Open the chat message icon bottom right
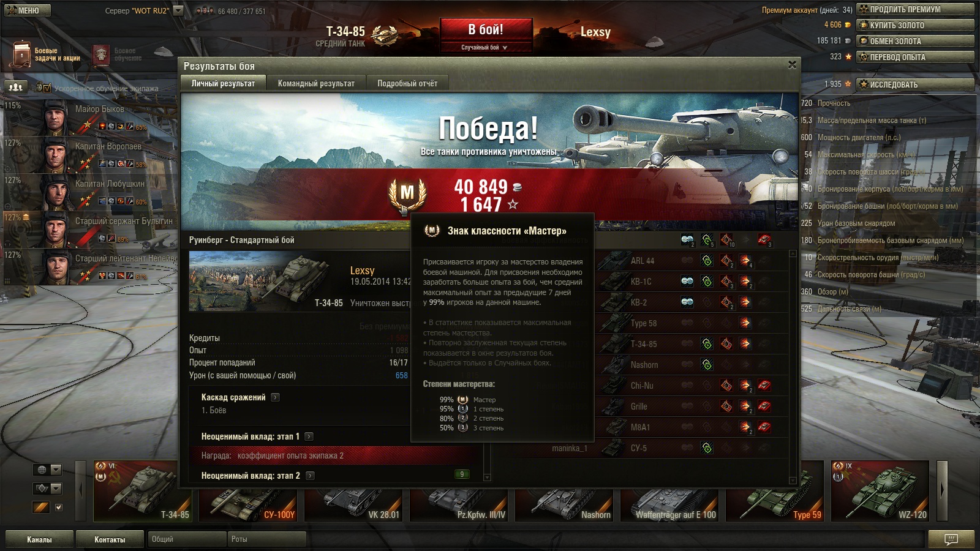Viewport: 980px width, 551px height. (x=951, y=539)
